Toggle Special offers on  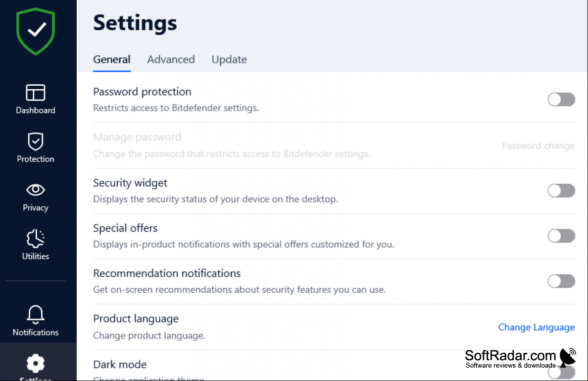(x=561, y=236)
